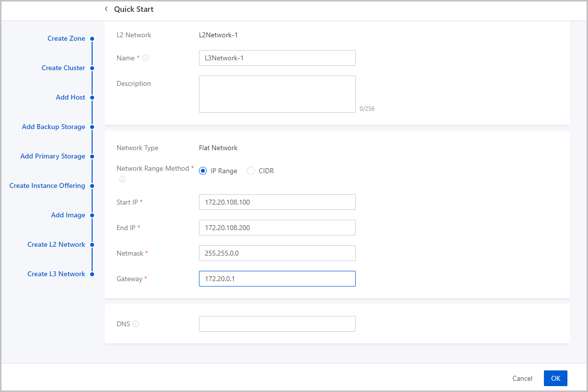
Task: Click the Cancel button
Action: tap(522, 378)
